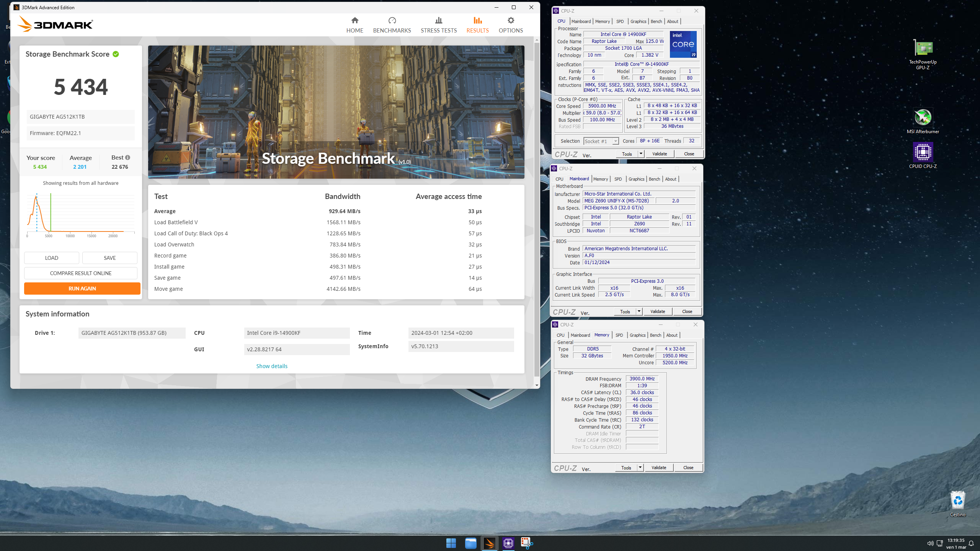Open File Explorer from the taskbar

(470, 543)
